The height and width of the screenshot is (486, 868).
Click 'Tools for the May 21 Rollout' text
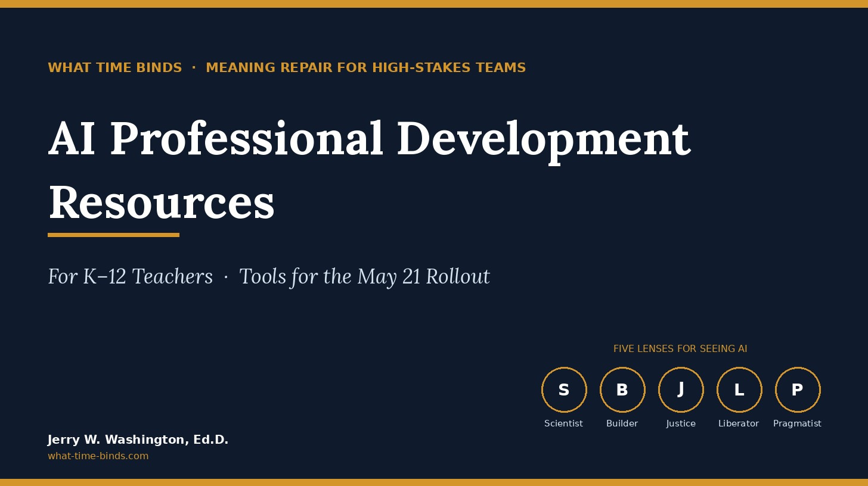click(x=364, y=277)
